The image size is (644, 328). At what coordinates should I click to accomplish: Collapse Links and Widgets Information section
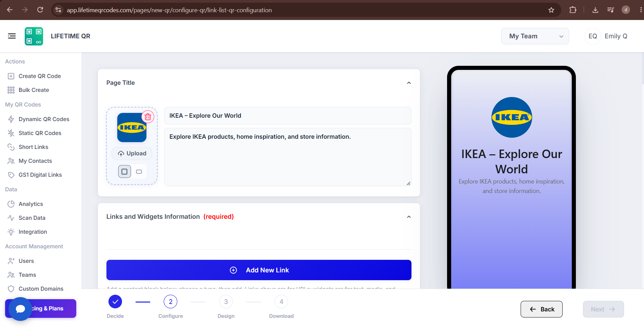tap(409, 217)
